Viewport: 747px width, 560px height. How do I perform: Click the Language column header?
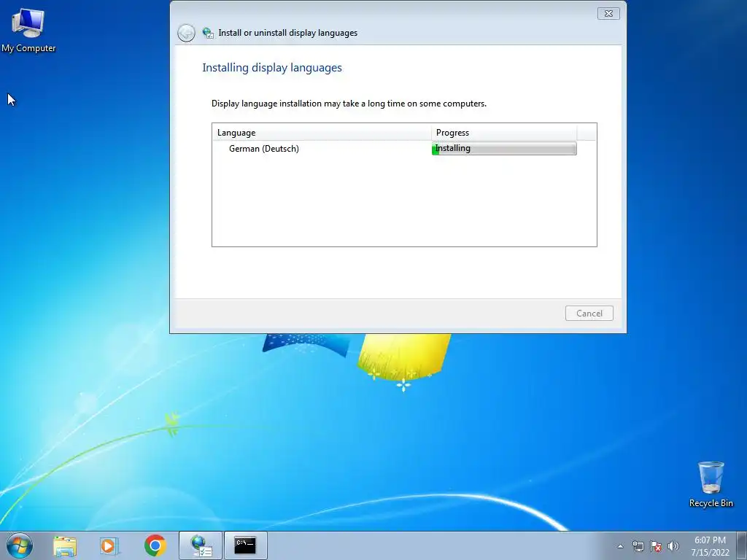(x=322, y=133)
